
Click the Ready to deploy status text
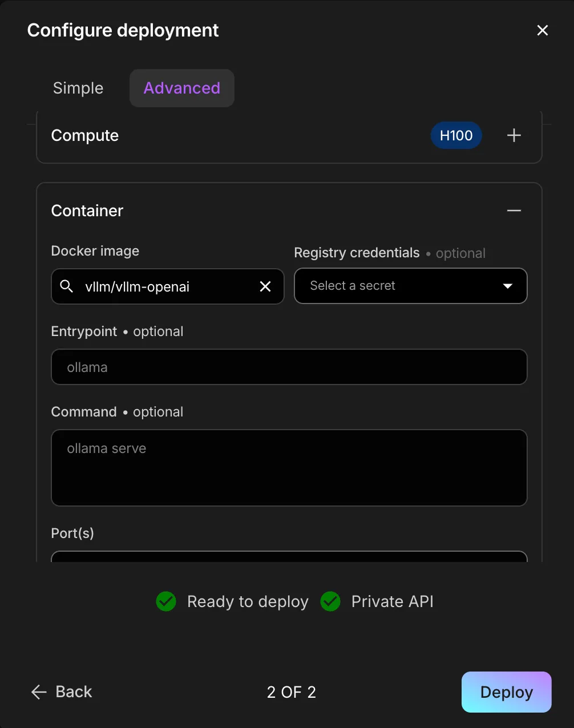(x=248, y=602)
